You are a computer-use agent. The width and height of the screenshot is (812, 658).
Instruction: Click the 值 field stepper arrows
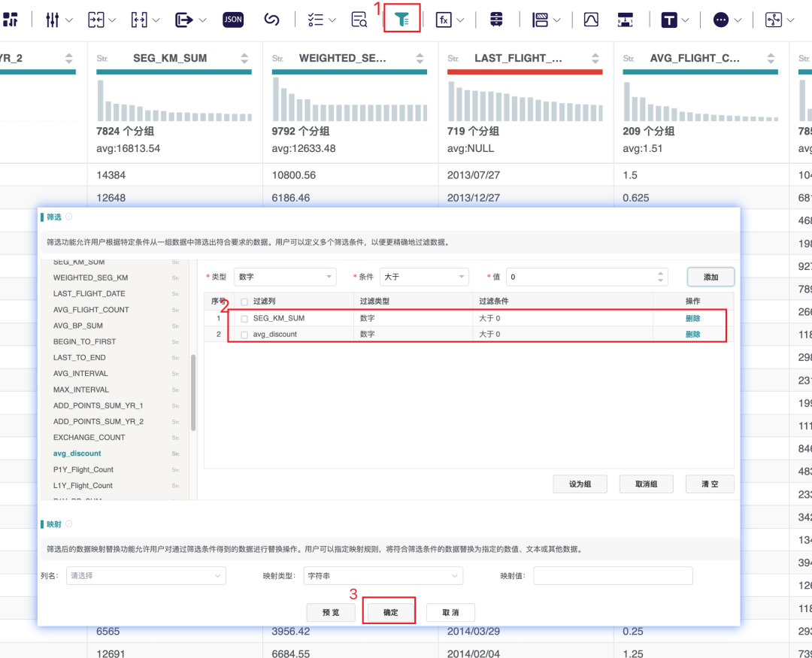pos(660,277)
